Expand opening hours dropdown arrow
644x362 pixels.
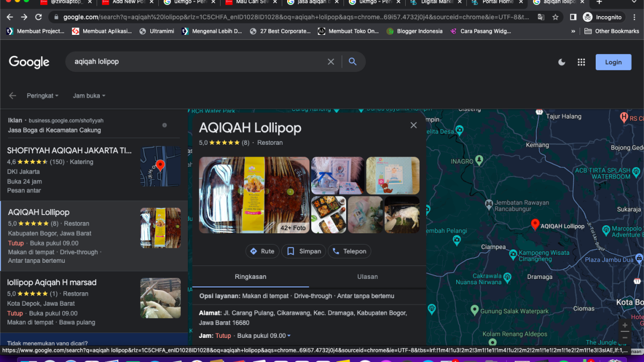tap(289, 336)
